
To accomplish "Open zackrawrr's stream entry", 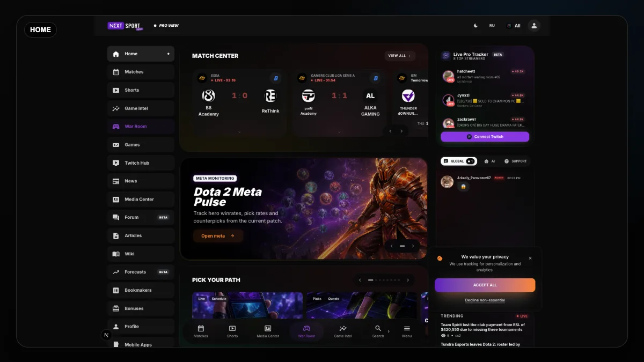I will click(485, 123).
